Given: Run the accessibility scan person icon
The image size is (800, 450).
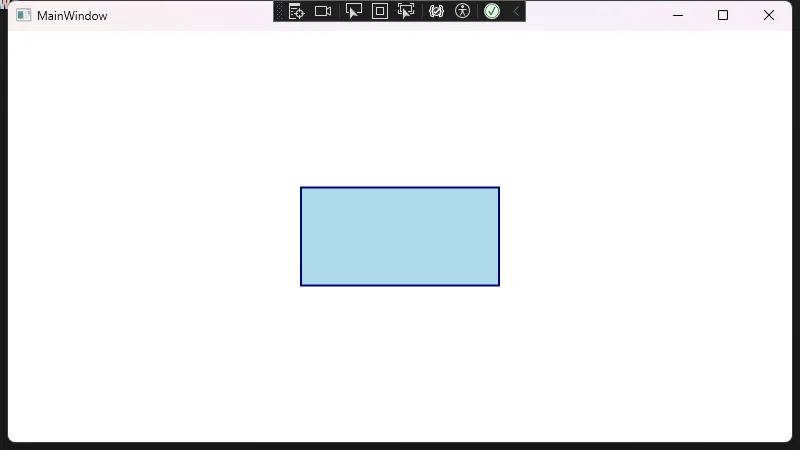Looking at the screenshot, I should point(462,11).
